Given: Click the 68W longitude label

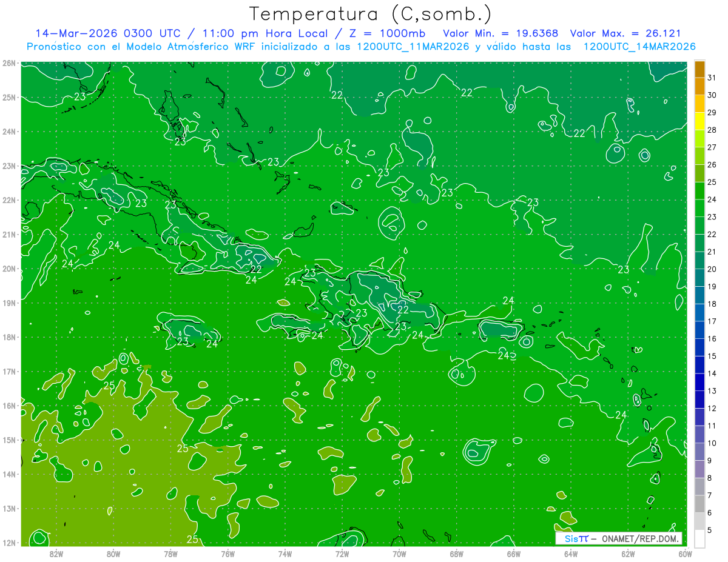Looking at the screenshot, I should click(x=456, y=554).
